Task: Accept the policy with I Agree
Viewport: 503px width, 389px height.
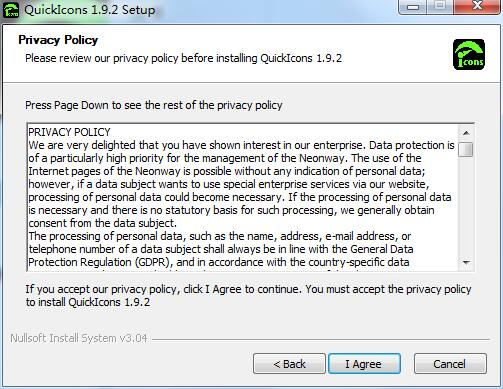Action: (x=364, y=364)
